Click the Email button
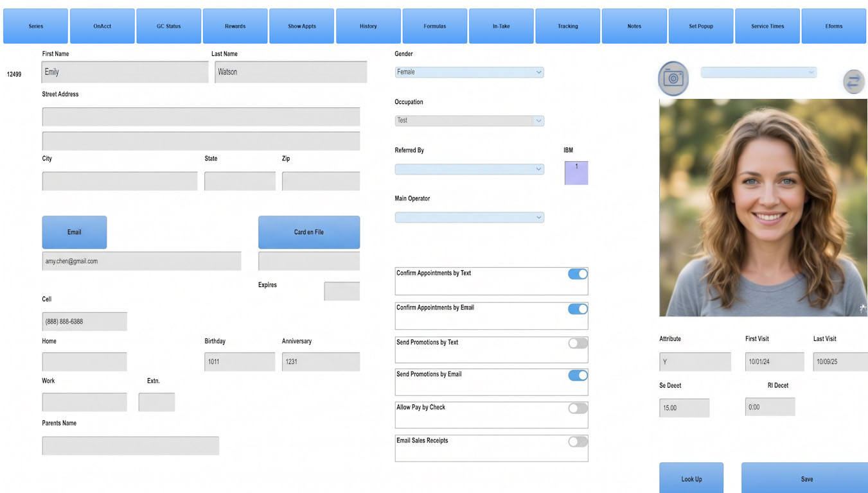 (x=75, y=232)
